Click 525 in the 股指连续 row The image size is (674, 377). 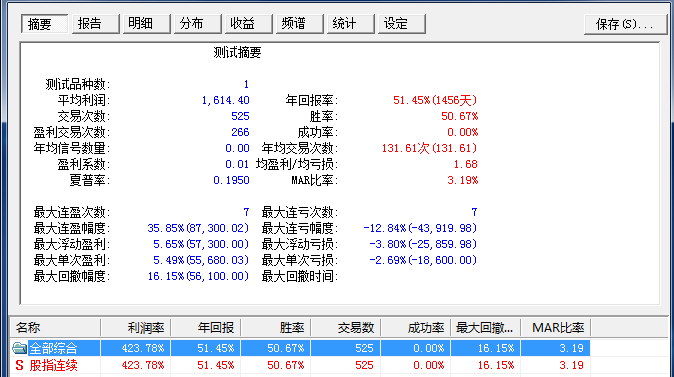(x=364, y=366)
